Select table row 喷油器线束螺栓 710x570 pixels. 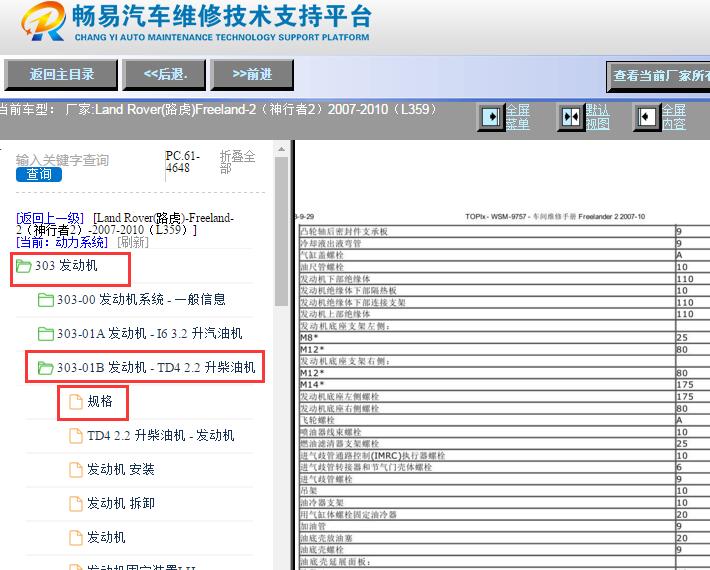504,432
